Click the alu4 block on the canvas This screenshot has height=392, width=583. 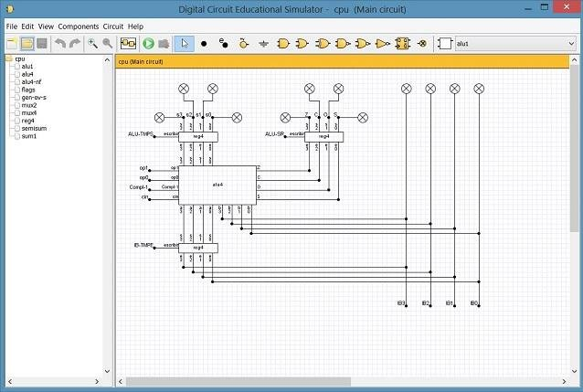(x=217, y=185)
